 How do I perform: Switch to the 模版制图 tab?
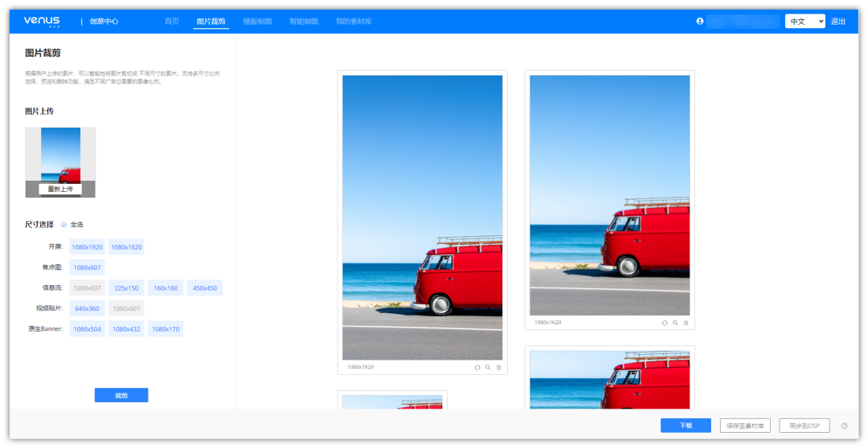(x=257, y=22)
